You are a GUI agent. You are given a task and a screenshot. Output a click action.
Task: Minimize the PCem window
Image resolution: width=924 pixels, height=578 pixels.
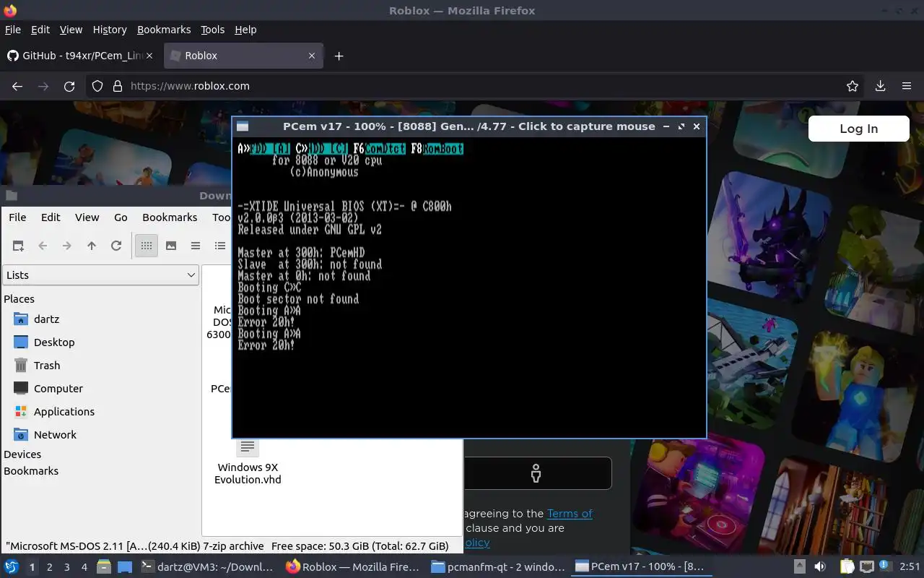pos(666,126)
